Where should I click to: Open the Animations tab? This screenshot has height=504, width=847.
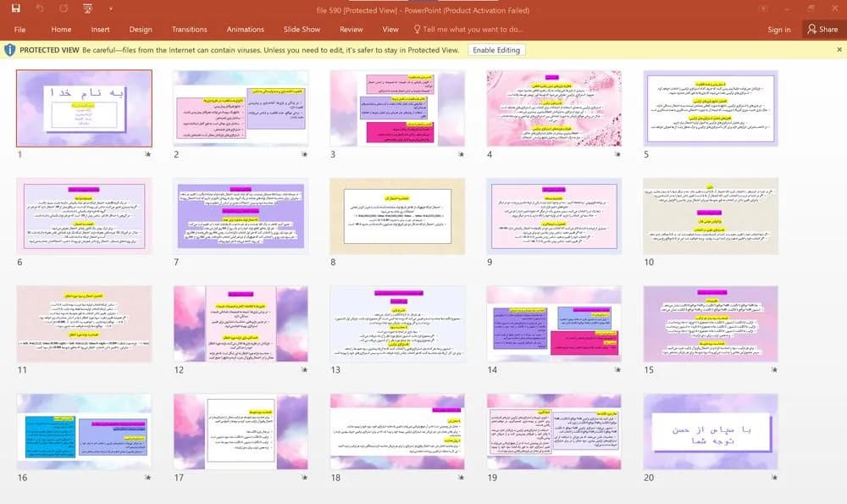(246, 30)
